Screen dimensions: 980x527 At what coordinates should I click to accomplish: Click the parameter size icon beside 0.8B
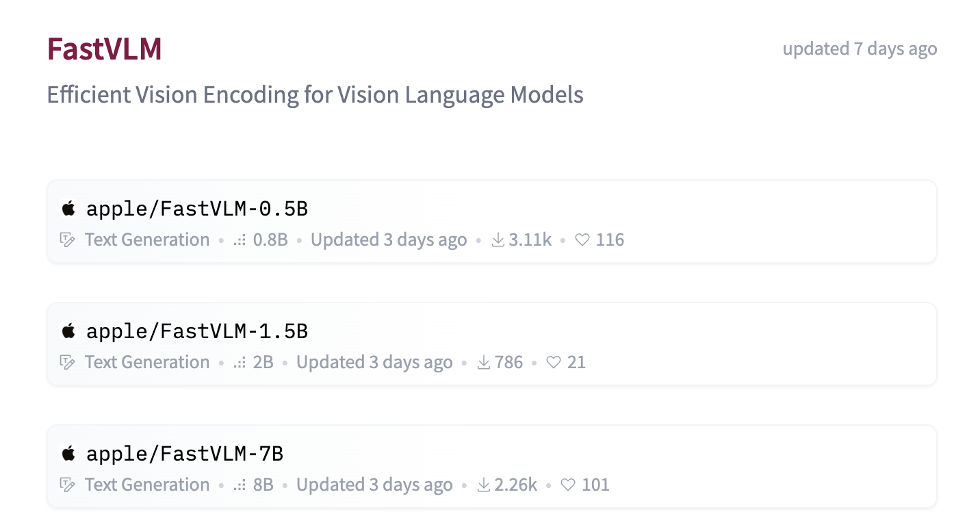tap(240, 240)
